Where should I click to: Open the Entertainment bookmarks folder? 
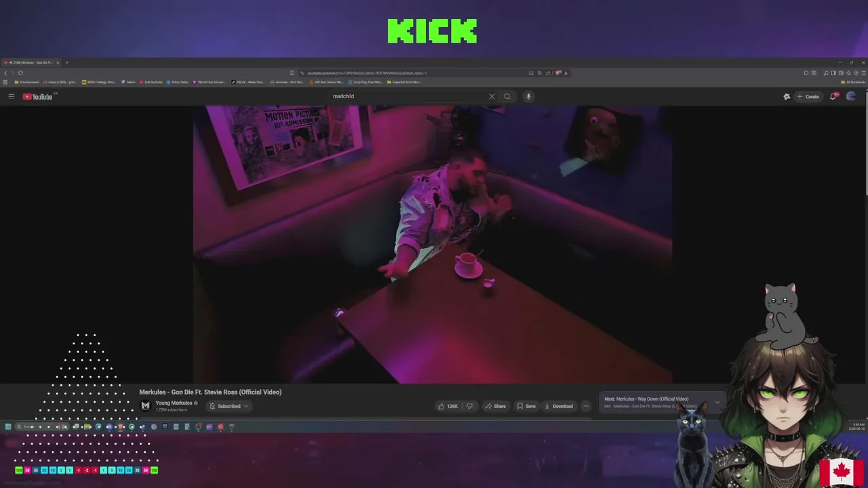pyautogui.click(x=28, y=82)
